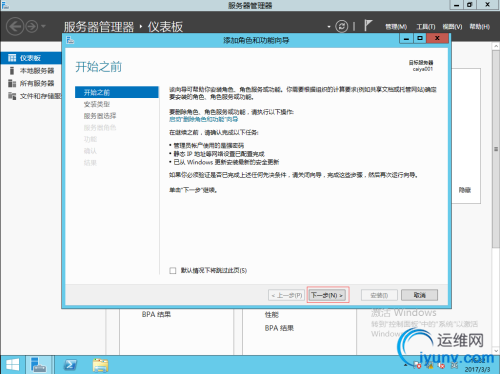Click the date 2017/3/3 in system tray
500x374 pixels.
pyautogui.click(x=477, y=370)
